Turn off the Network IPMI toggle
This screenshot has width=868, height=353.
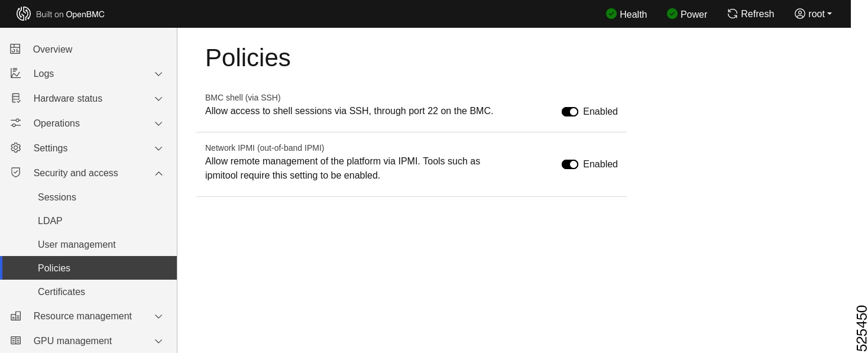tap(569, 164)
